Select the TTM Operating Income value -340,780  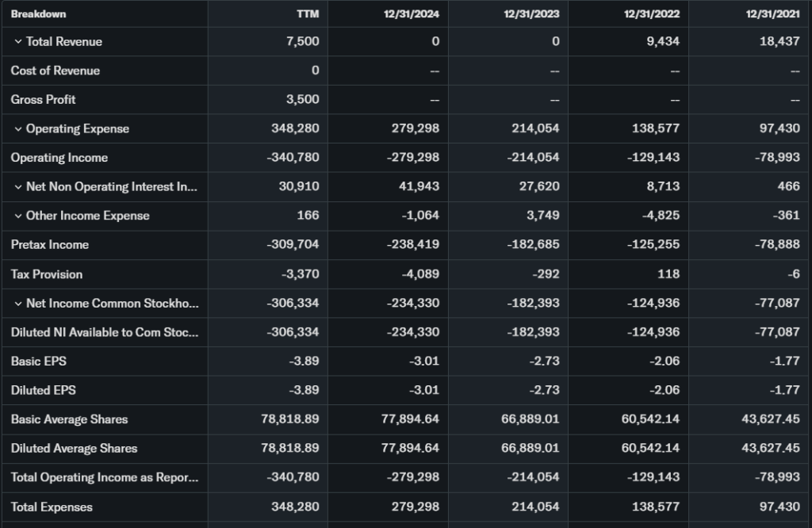293,158
